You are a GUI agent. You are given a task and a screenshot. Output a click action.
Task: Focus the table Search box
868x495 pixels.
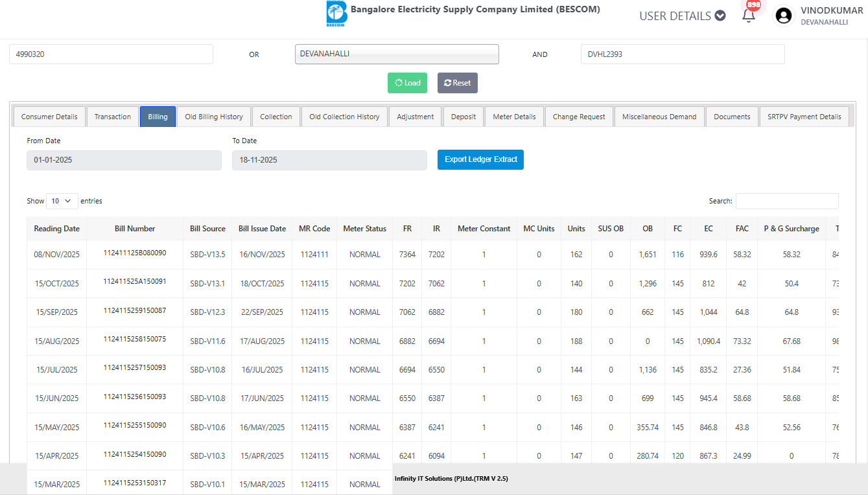[786, 201]
